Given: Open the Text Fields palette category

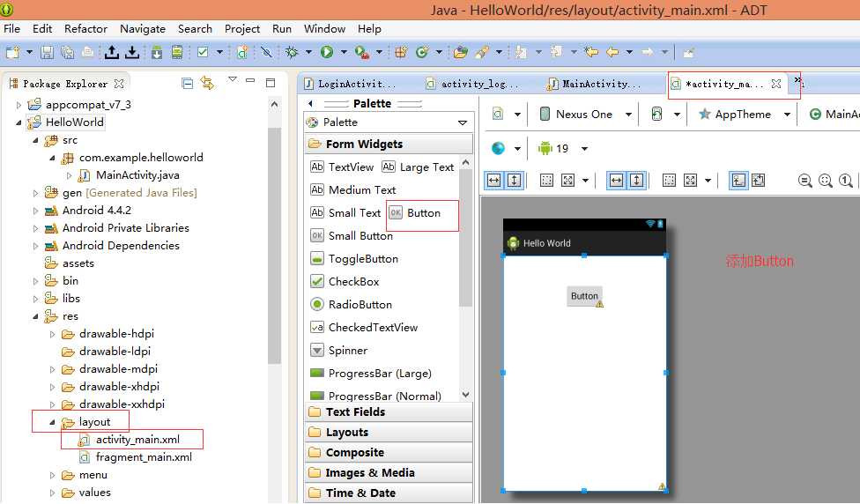Looking at the screenshot, I should 388,411.
